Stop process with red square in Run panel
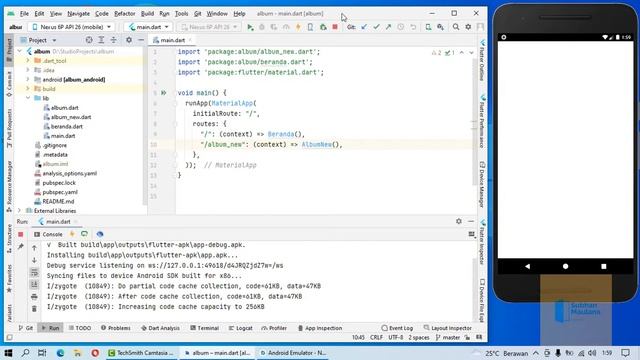The height and width of the screenshot is (360, 640). [x=20, y=234]
